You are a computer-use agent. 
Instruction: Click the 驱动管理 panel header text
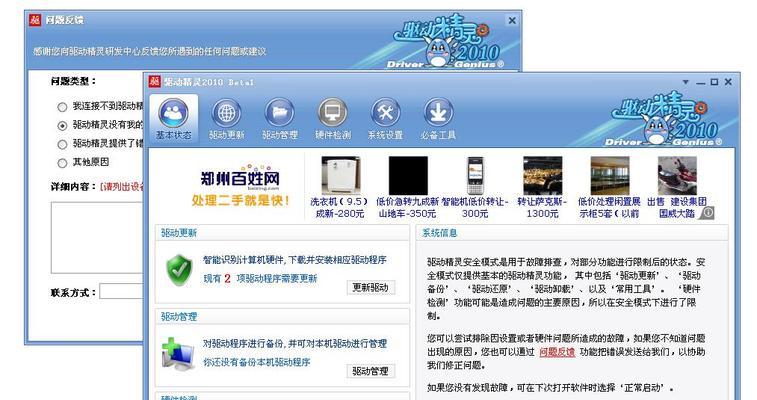click(179, 317)
